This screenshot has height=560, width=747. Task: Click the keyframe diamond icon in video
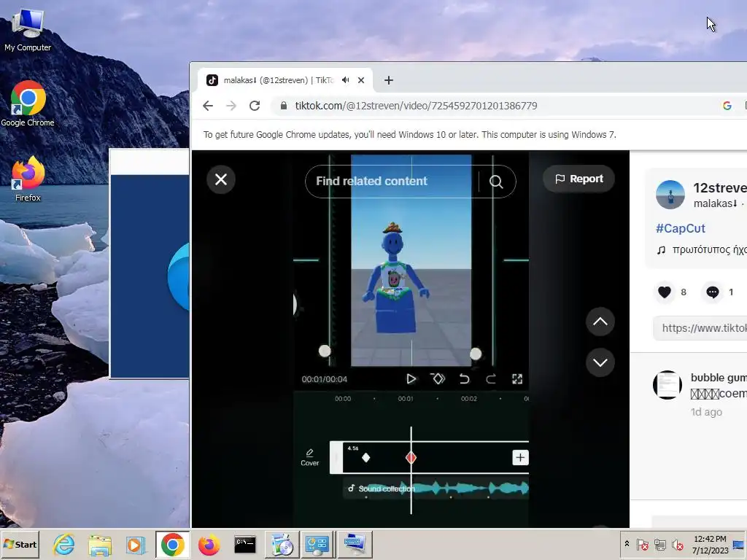[438, 379]
